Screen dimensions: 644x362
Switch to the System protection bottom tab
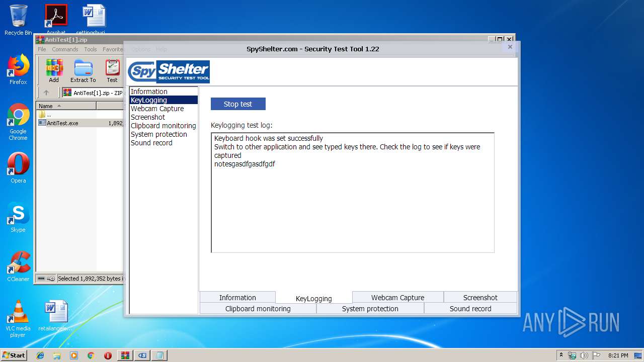click(x=370, y=309)
